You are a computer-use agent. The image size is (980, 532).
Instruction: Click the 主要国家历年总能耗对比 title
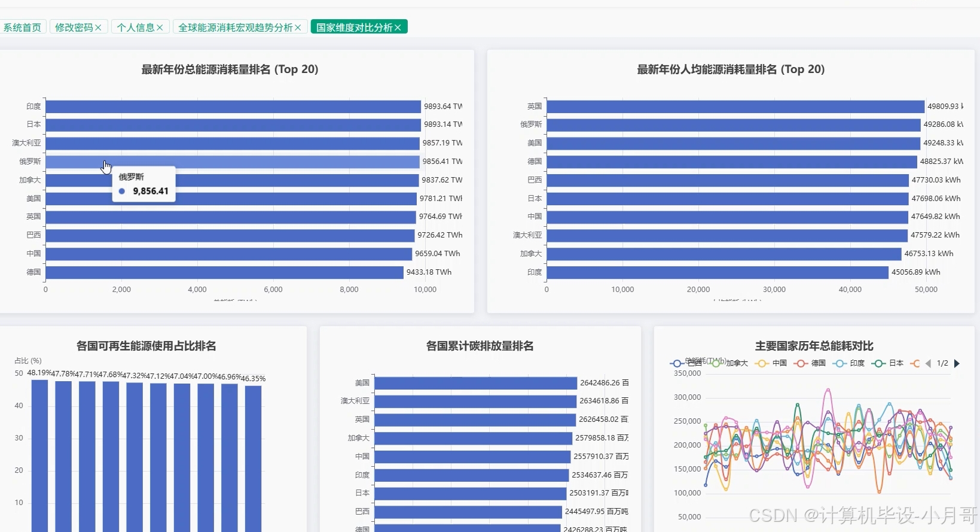(x=814, y=346)
